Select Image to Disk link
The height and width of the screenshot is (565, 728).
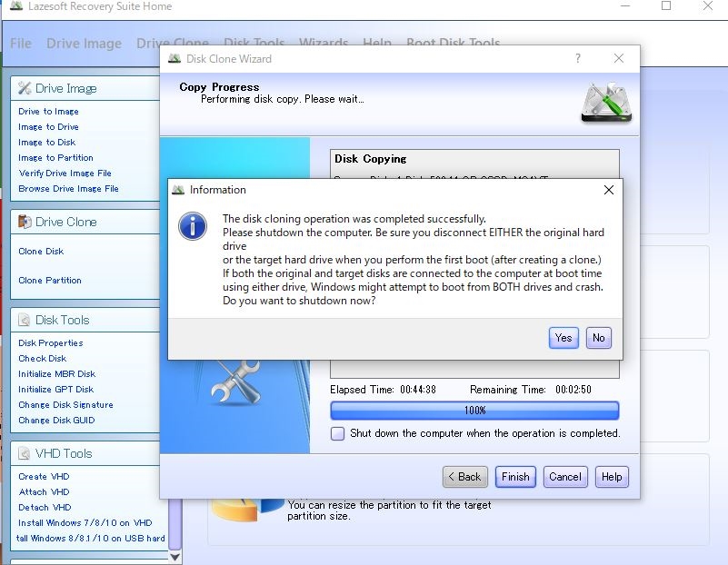(x=47, y=143)
